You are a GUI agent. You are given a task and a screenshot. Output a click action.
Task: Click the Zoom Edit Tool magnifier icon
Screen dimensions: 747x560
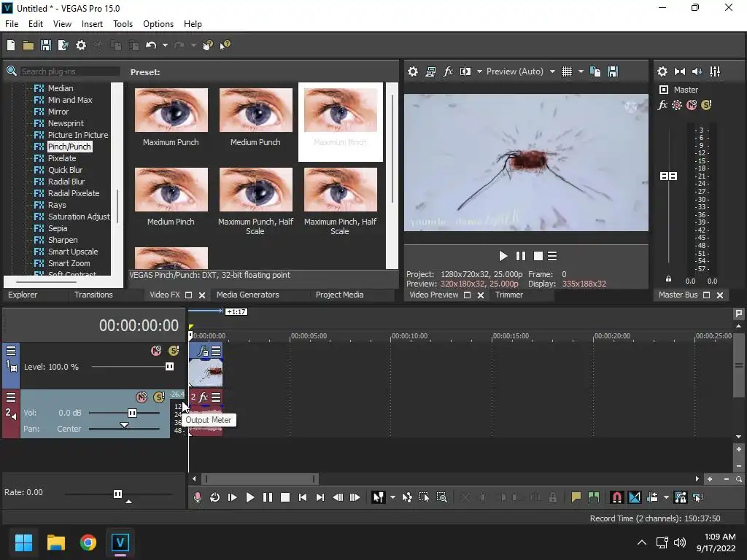(x=441, y=497)
